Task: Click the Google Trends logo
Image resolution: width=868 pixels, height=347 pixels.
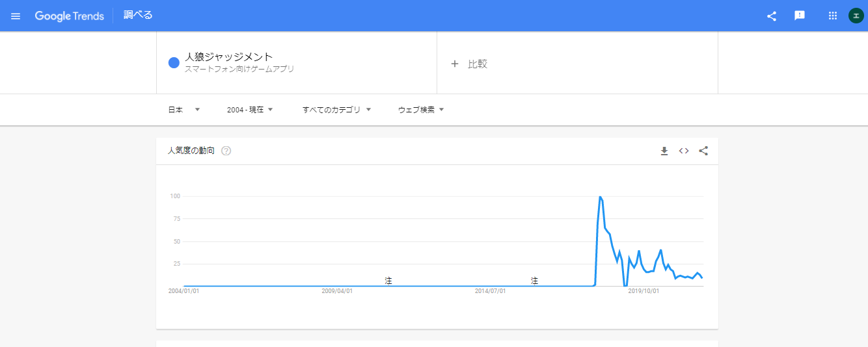Action: pyautogui.click(x=70, y=16)
